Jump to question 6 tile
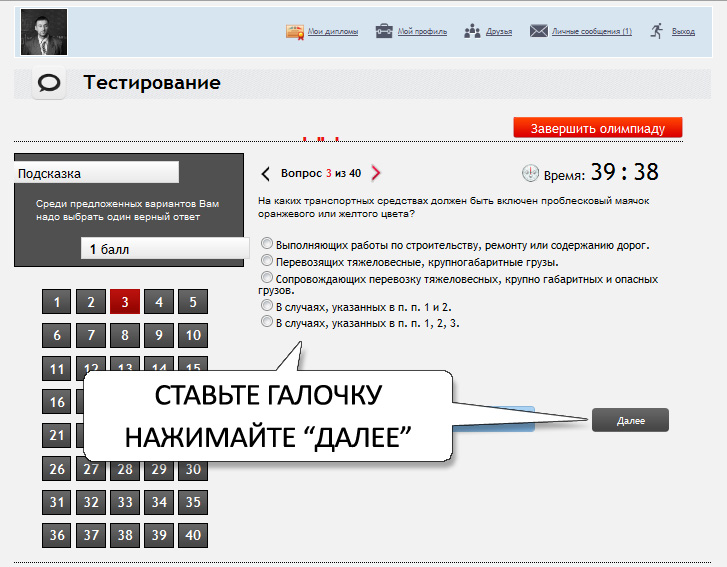727x567 pixels. pos(57,335)
